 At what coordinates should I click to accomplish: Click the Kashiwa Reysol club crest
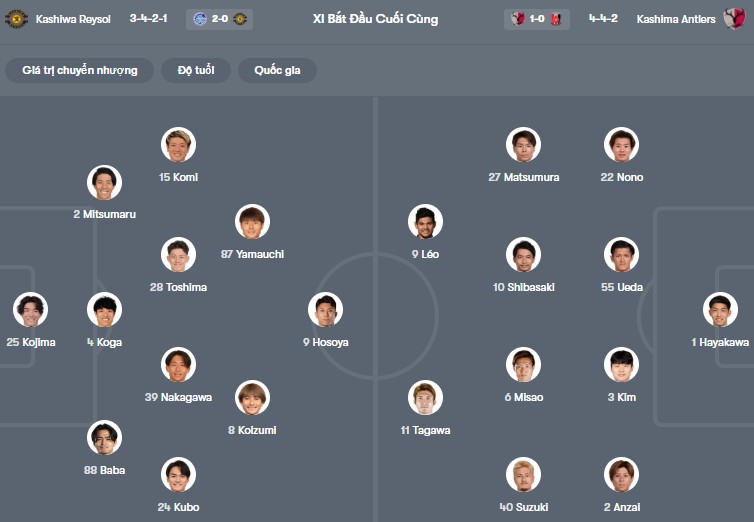pyautogui.click(x=16, y=19)
